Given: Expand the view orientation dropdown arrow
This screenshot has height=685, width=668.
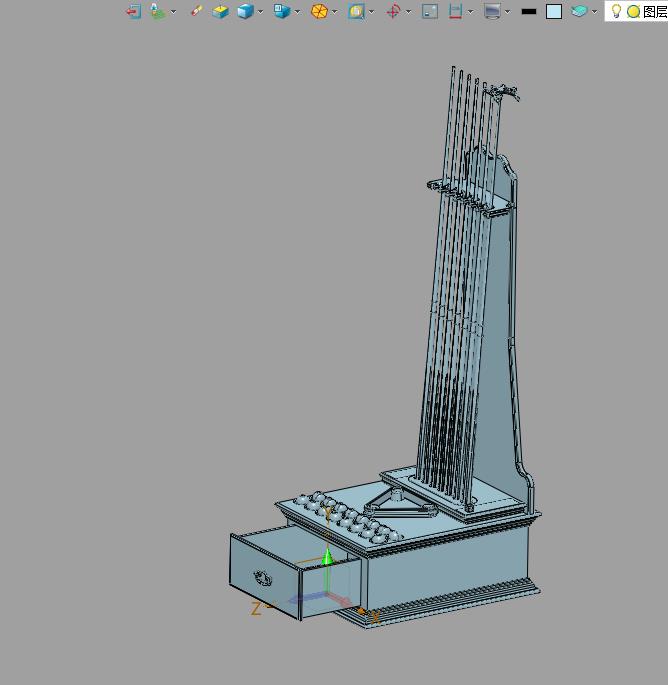Looking at the screenshot, I should click(298, 12).
